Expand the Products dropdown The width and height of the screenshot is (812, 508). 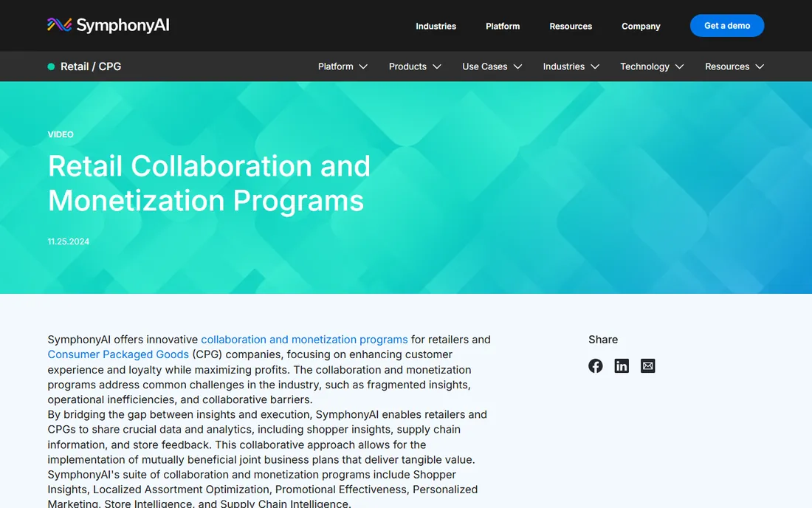[415, 66]
